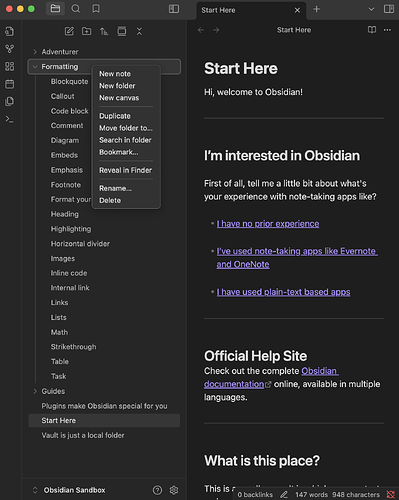Open the graph view icon
The width and height of the screenshot is (399, 500).
pos(10,49)
